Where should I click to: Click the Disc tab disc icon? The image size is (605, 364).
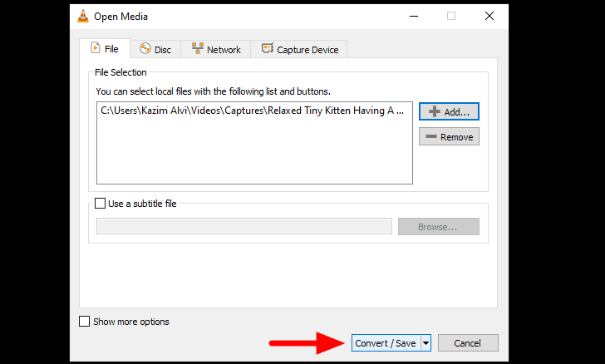pyautogui.click(x=145, y=49)
